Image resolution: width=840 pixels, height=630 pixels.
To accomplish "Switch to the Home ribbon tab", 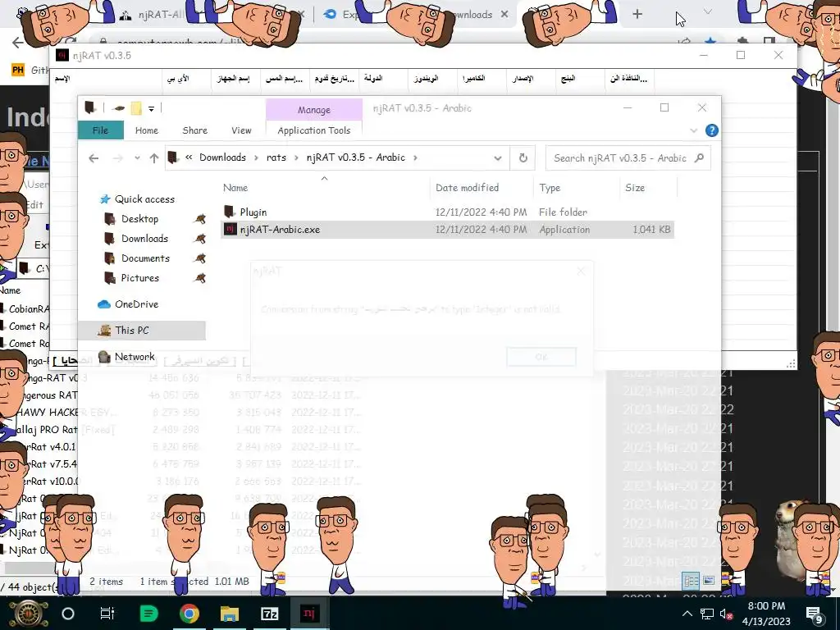I will pos(147,130).
